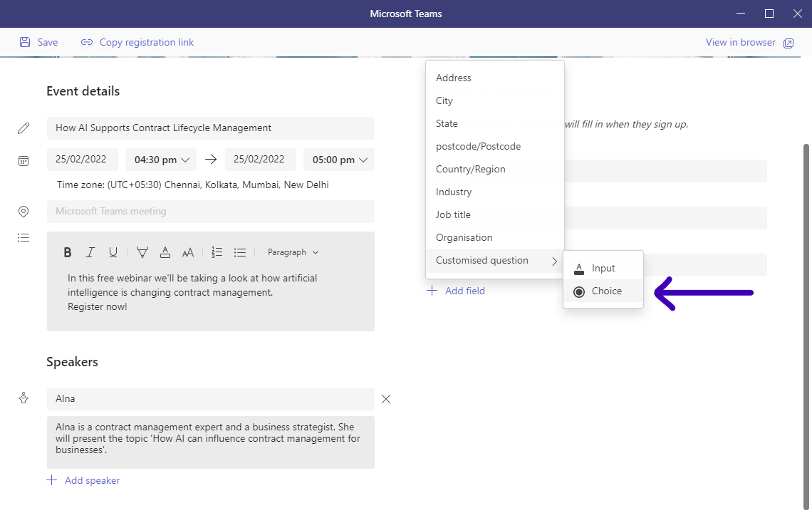Screen dimensions: 812x513
Task: Click the calendar icon beside event dates
Action: point(24,160)
